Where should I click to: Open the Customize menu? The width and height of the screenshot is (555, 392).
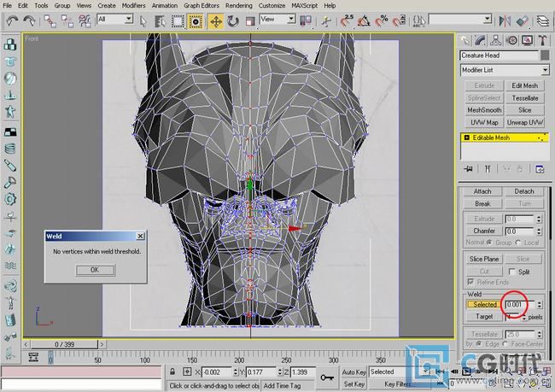pos(272,5)
